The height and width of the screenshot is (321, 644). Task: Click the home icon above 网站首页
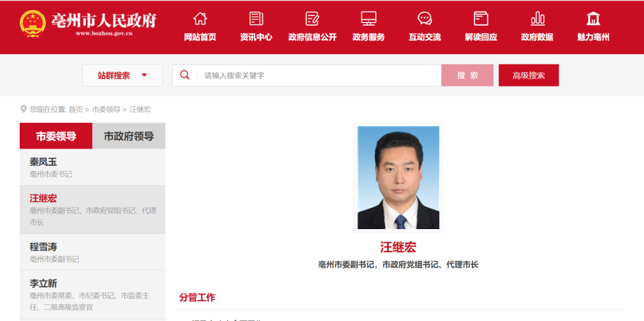pyautogui.click(x=200, y=18)
